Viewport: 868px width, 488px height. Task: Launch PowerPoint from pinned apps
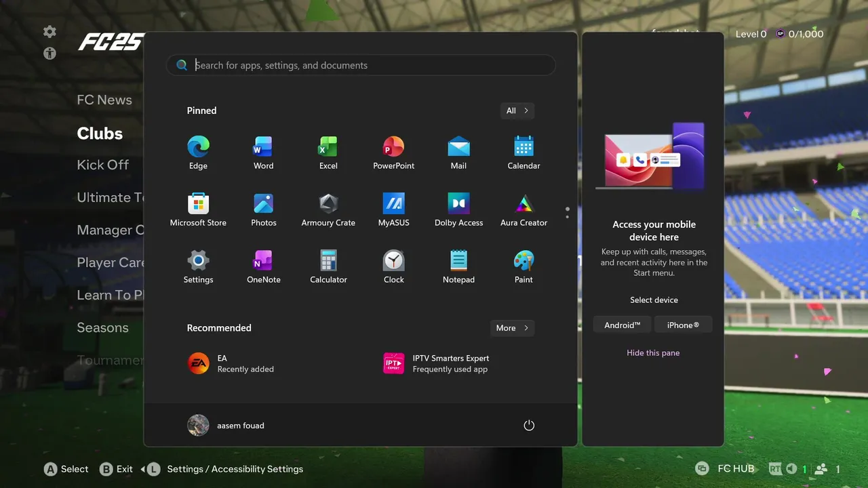point(393,152)
